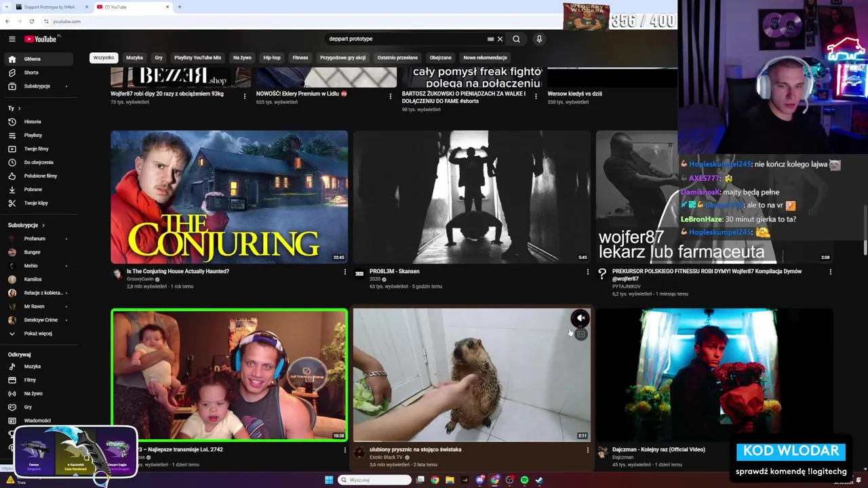The width and height of the screenshot is (868, 488).
Task: Expand the Ty section
Action: coord(14,108)
